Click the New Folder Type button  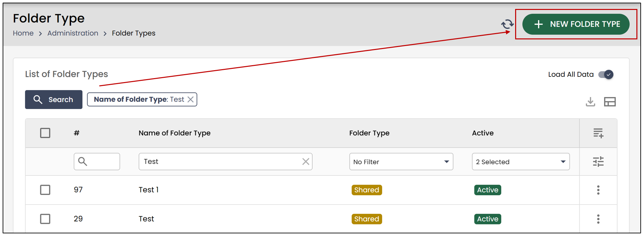click(x=576, y=24)
